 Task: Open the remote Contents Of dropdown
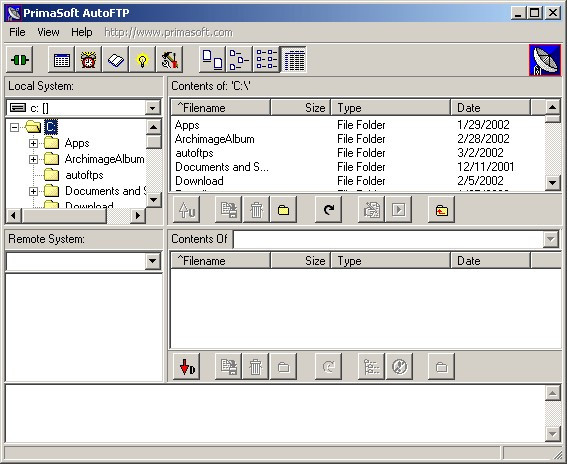(x=551, y=239)
